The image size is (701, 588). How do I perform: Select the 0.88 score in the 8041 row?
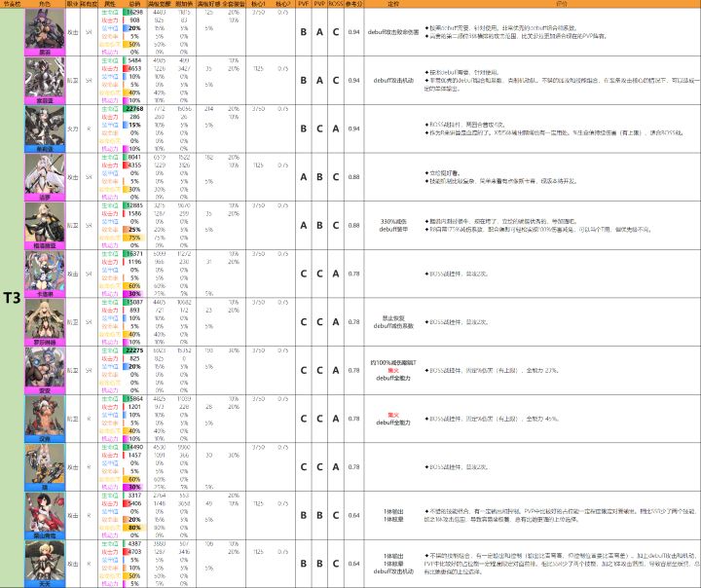[x=353, y=177]
